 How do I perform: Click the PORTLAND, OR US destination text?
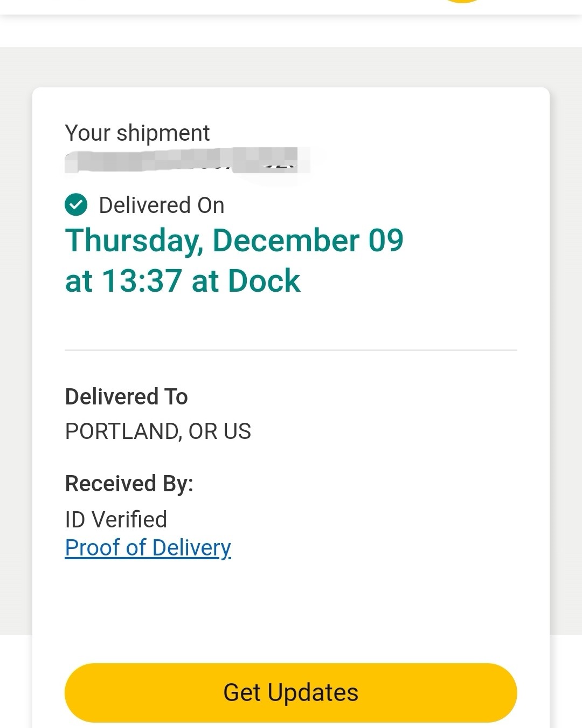coord(158,431)
